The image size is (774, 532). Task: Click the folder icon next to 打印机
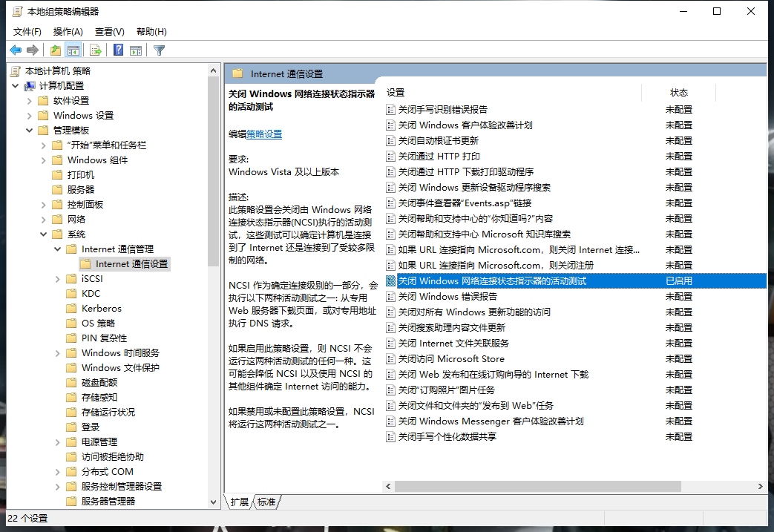pyautogui.click(x=58, y=174)
